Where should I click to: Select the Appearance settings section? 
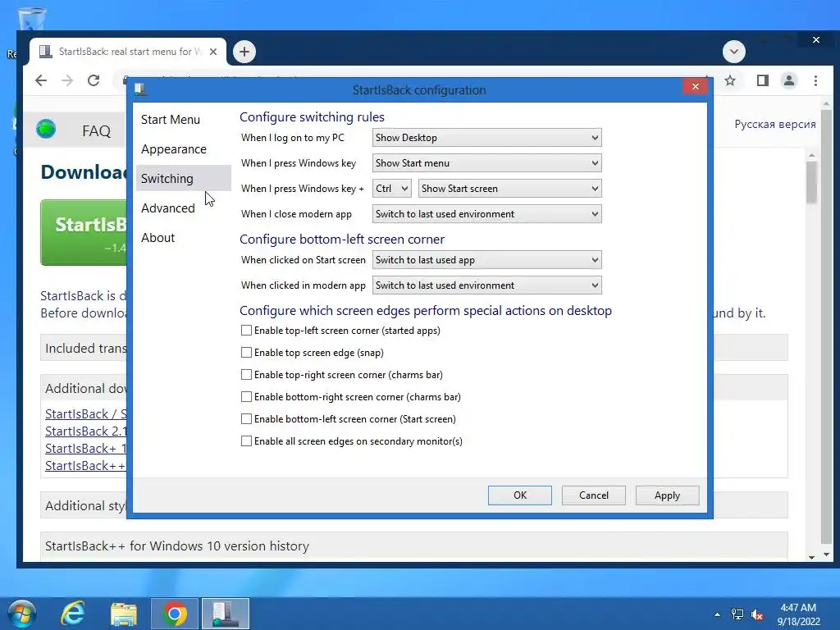(x=183, y=149)
